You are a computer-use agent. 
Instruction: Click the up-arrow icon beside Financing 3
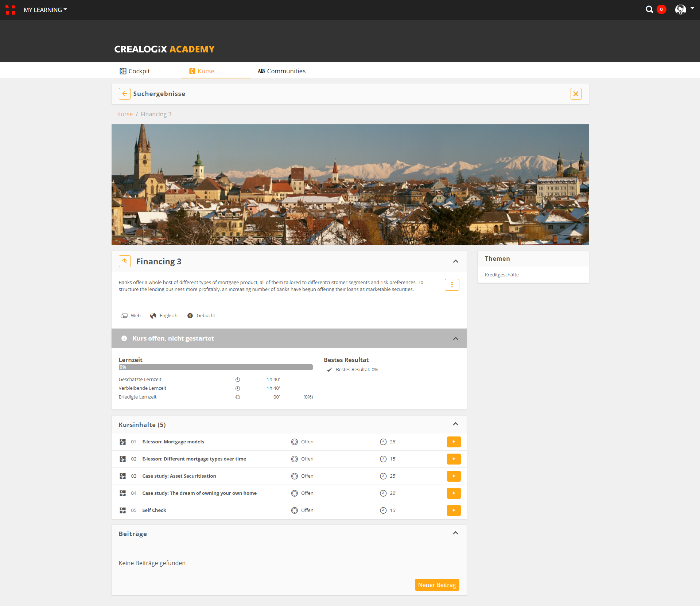coord(124,261)
